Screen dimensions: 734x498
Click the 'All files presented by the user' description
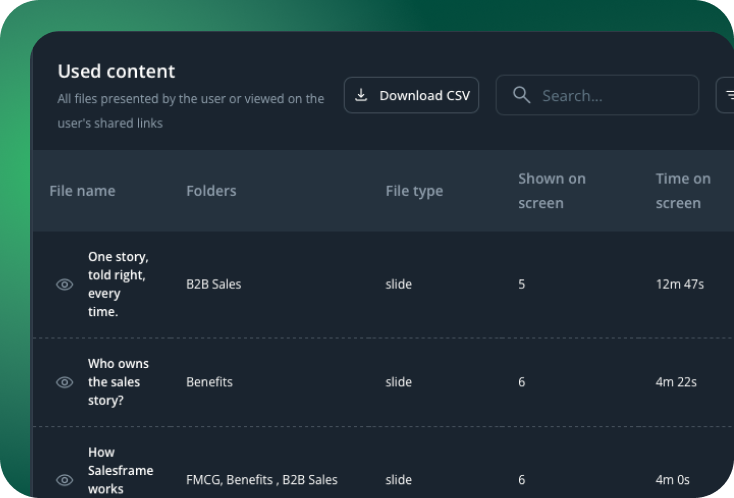(191, 111)
